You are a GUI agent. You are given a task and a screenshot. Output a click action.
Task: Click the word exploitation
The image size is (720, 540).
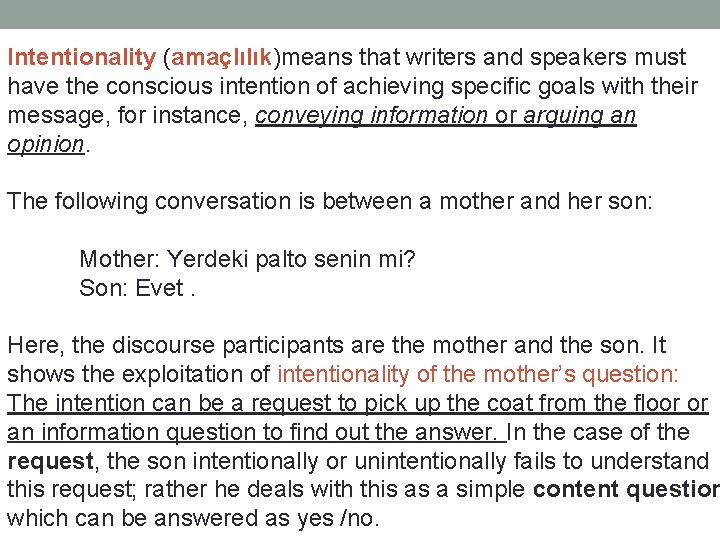(182, 374)
